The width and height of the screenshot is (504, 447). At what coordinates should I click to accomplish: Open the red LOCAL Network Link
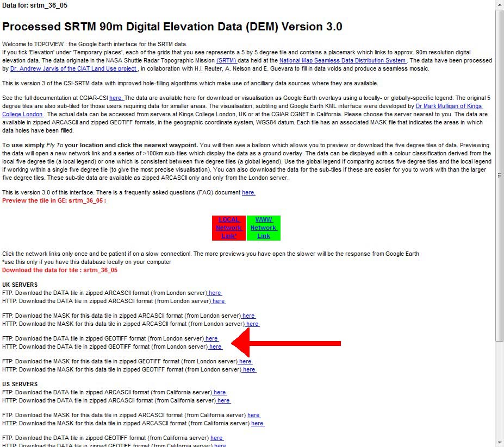(x=229, y=228)
